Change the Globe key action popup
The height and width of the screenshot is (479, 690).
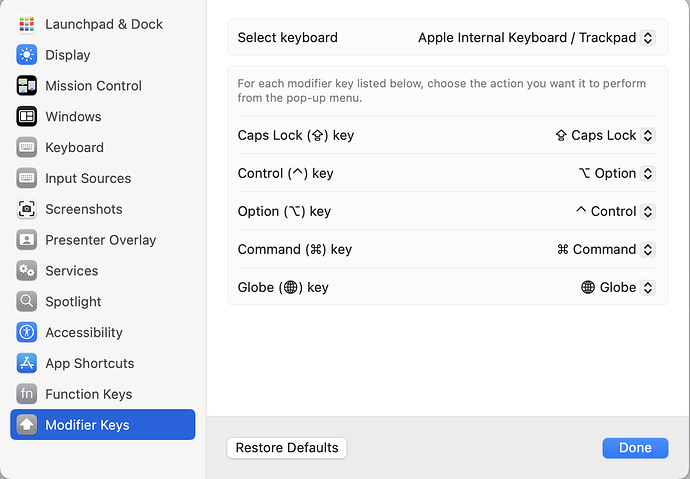pyautogui.click(x=617, y=287)
